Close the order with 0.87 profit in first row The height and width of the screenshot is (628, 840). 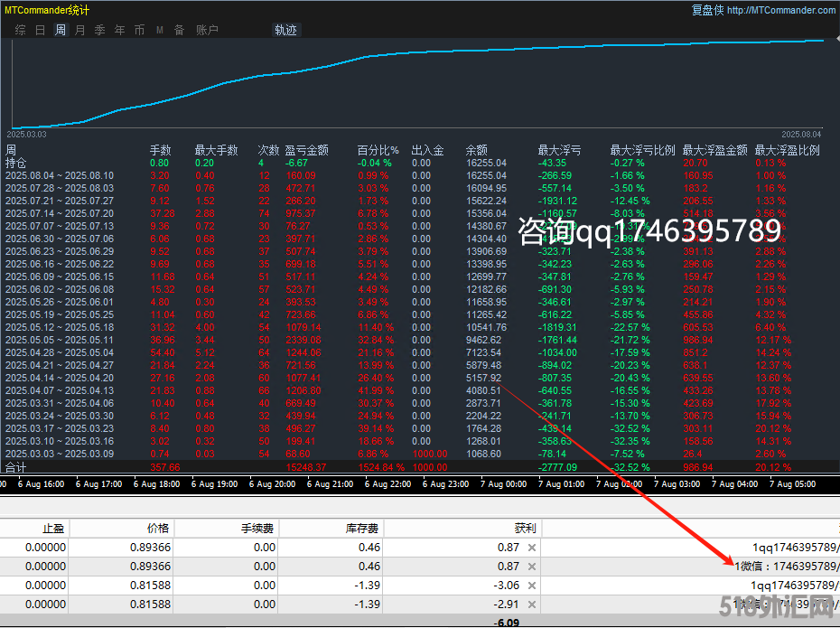point(532,548)
